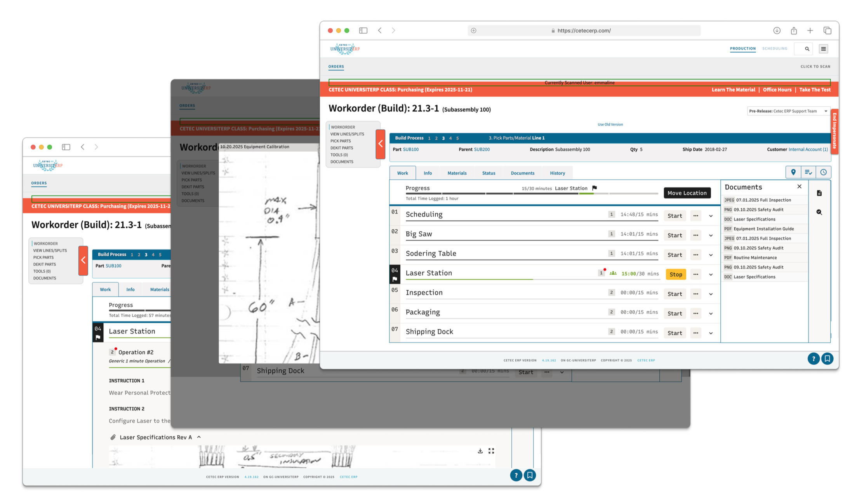Click the checklist icon beside the clock
Image resolution: width=852 pixels, height=504 pixels.
[808, 172]
